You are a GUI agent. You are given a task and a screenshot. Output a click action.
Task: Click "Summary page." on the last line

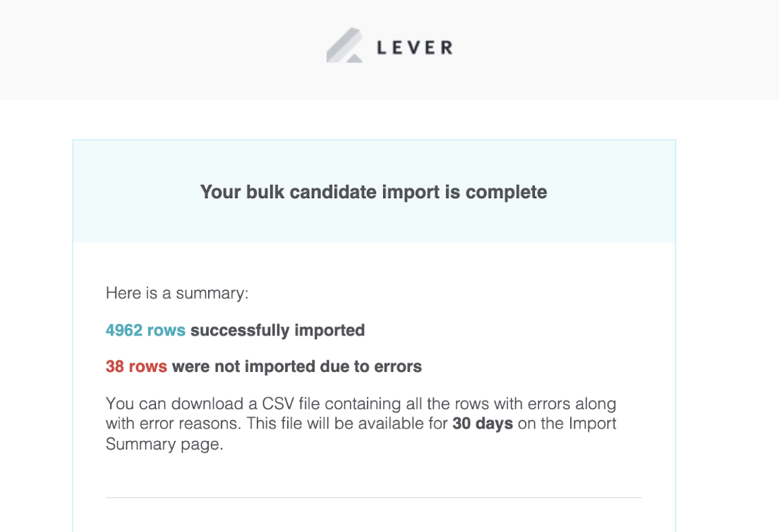(x=164, y=444)
